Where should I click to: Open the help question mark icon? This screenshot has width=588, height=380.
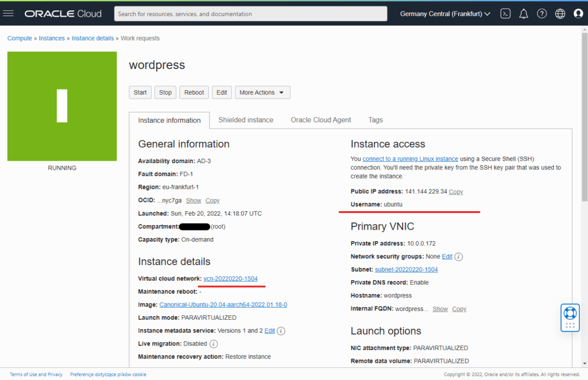pyautogui.click(x=541, y=14)
